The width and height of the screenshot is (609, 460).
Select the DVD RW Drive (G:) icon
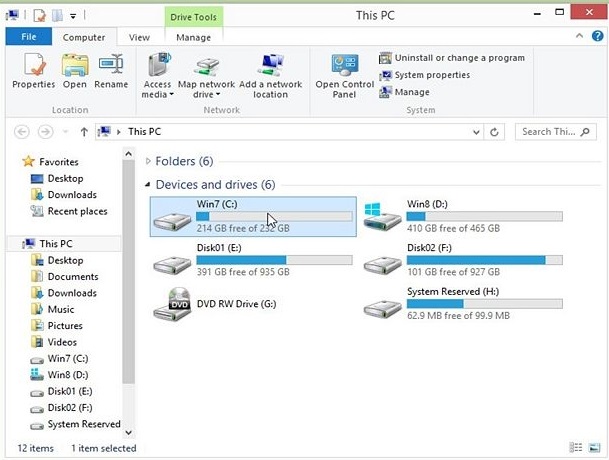(172, 304)
